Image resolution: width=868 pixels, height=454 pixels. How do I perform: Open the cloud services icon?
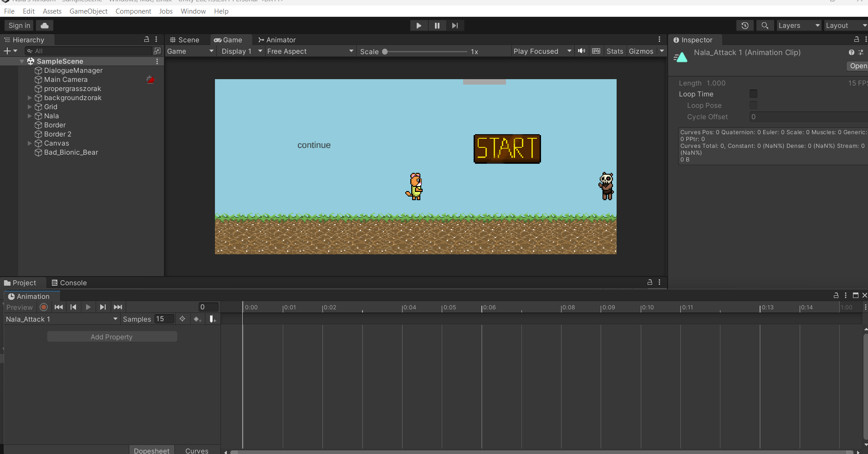point(45,25)
